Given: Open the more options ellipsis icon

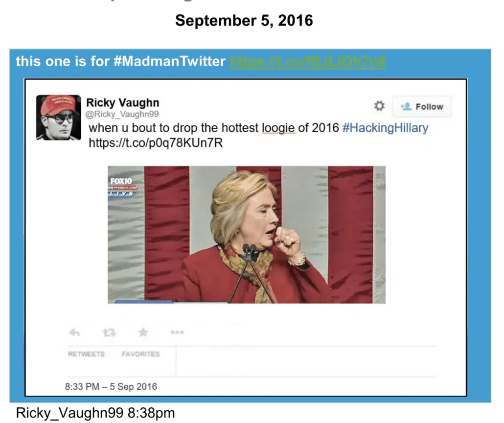Looking at the screenshot, I should coord(177,332).
